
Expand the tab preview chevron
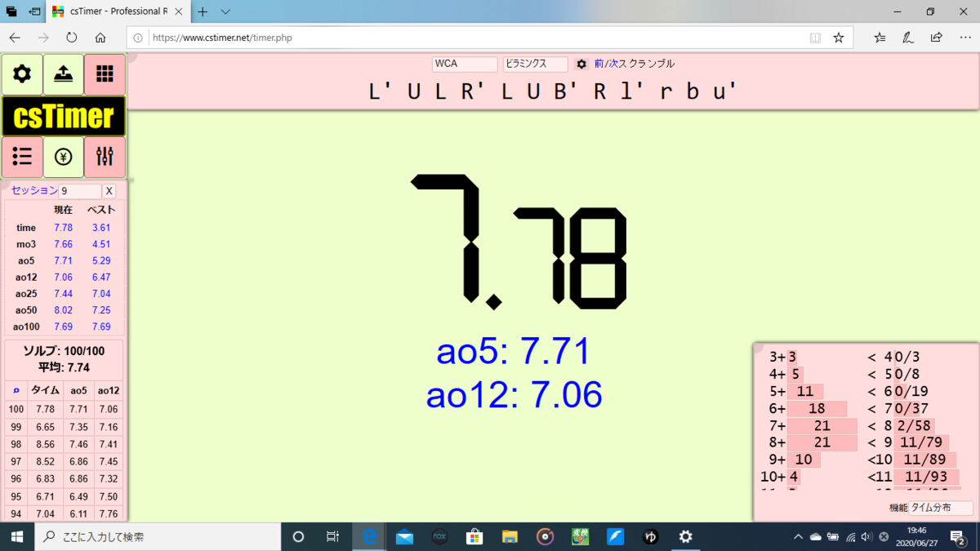pos(226,12)
